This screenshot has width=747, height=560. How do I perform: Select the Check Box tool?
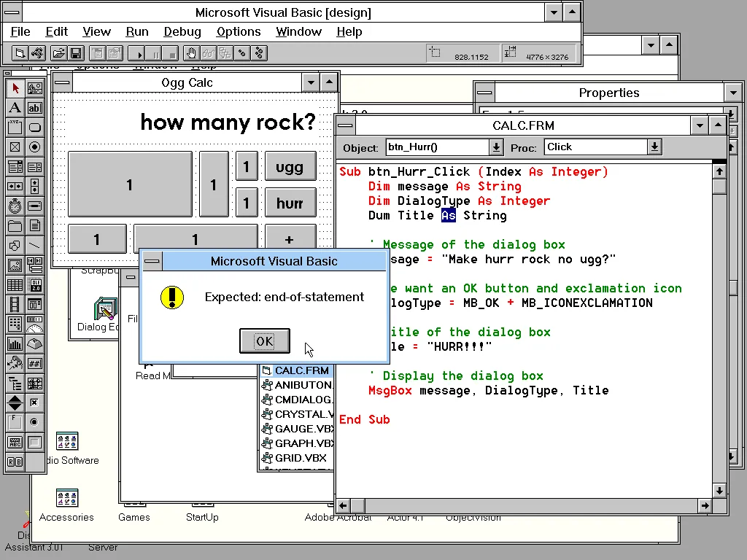pos(15,147)
